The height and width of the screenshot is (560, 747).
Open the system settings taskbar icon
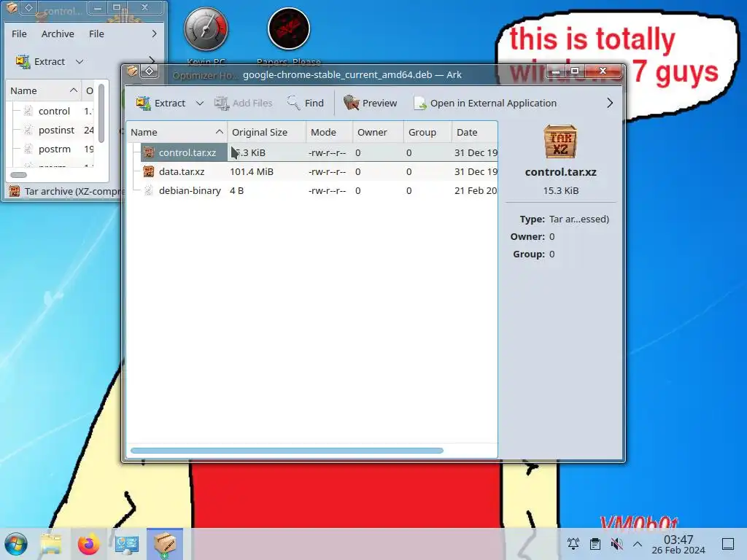pyautogui.click(x=127, y=544)
